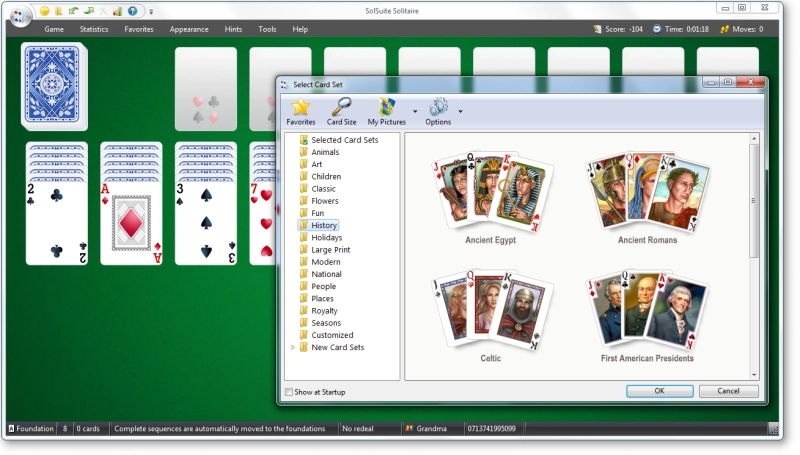This screenshot has width=800, height=455.
Task: Expand the New Card Sets tree node
Action: click(293, 347)
